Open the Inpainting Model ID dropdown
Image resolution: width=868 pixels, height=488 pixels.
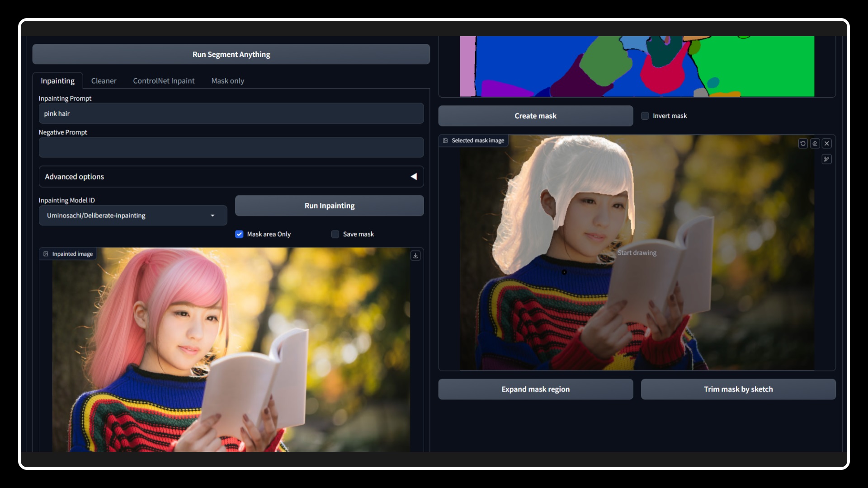(x=133, y=216)
